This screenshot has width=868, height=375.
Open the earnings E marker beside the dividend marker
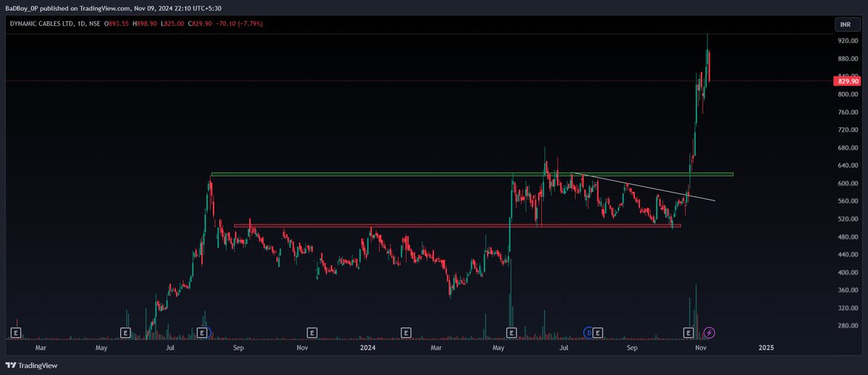click(599, 332)
